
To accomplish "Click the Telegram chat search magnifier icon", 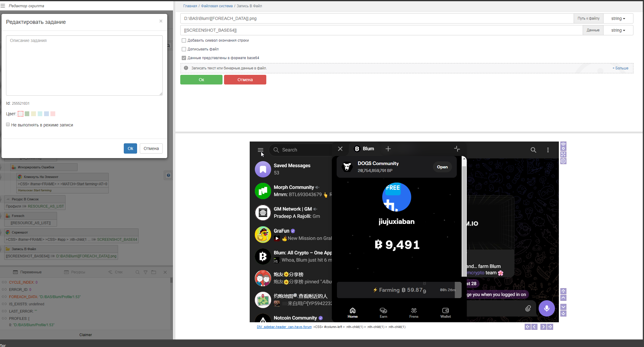I will tap(533, 150).
